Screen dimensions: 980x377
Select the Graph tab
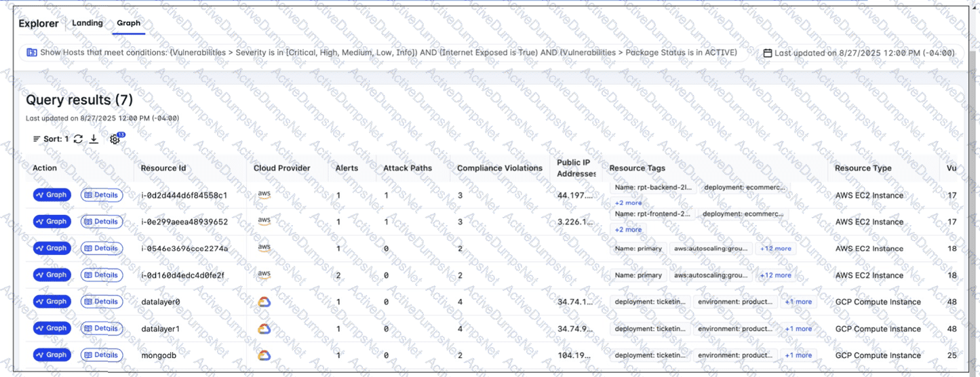click(128, 23)
